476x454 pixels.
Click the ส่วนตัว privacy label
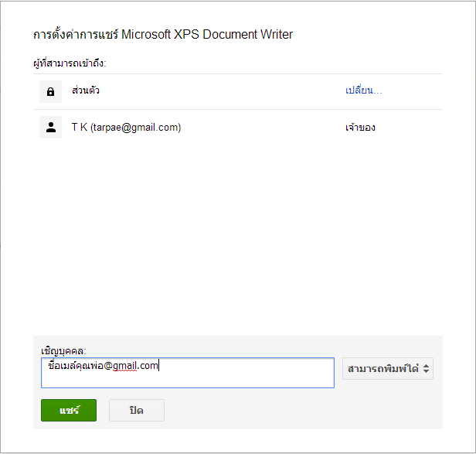click(86, 90)
